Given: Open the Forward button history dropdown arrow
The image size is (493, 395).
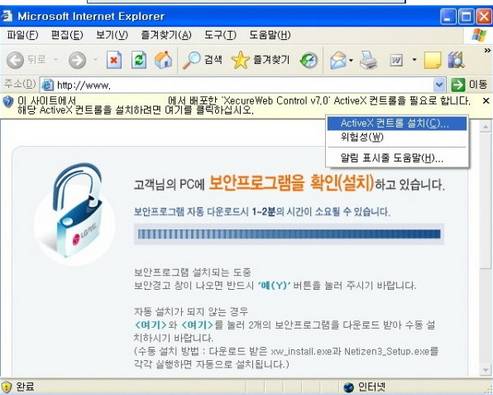Looking at the screenshot, I should [95, 60].
